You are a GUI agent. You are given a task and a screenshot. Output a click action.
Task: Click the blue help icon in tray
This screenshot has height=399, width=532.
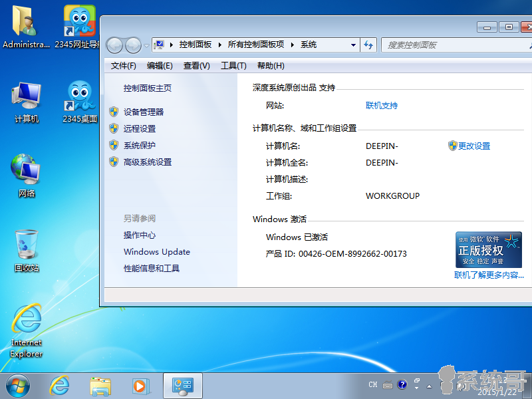point(402,385)
